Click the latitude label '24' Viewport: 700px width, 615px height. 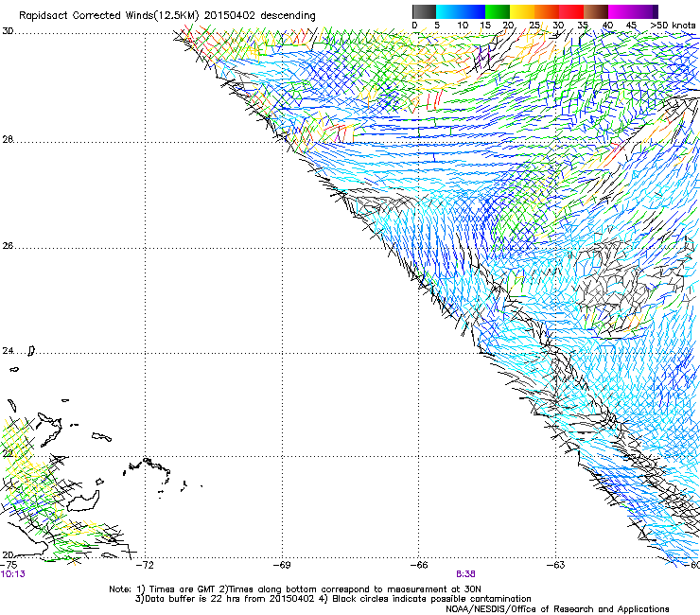[8, 351]
